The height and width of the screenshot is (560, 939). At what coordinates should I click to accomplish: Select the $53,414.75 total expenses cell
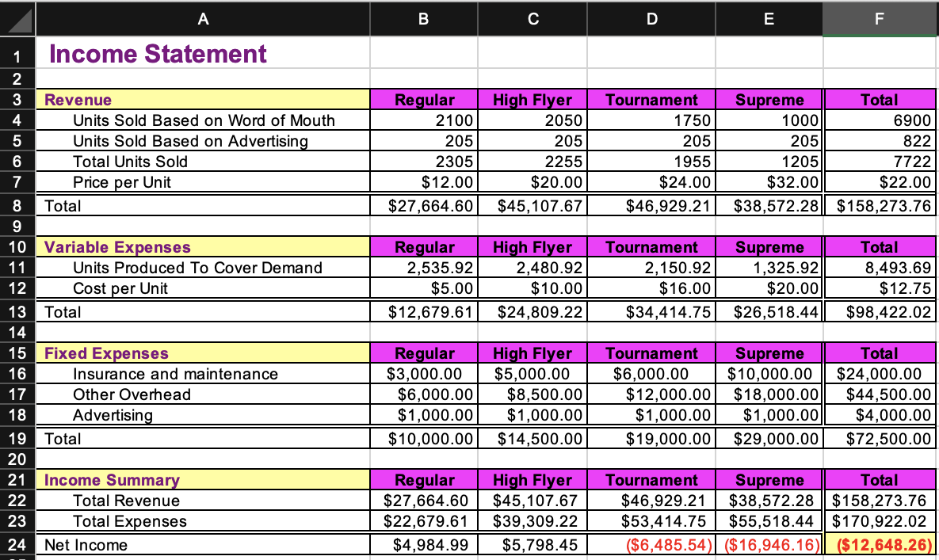coord(651,521)
